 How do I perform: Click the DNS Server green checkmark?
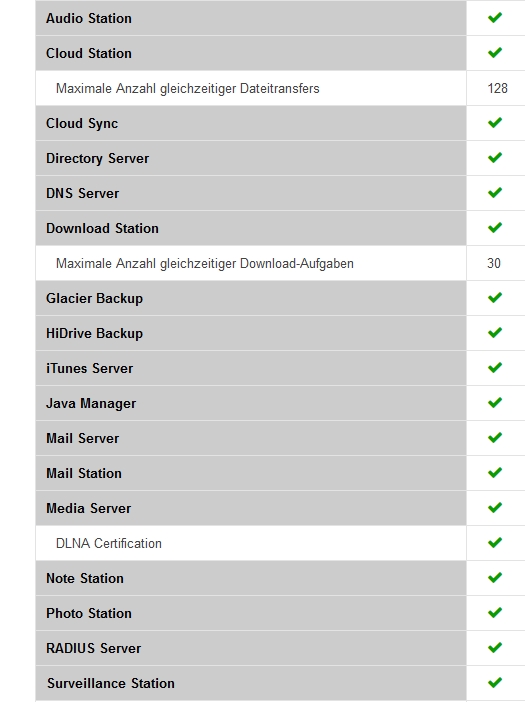coord(495,193)
